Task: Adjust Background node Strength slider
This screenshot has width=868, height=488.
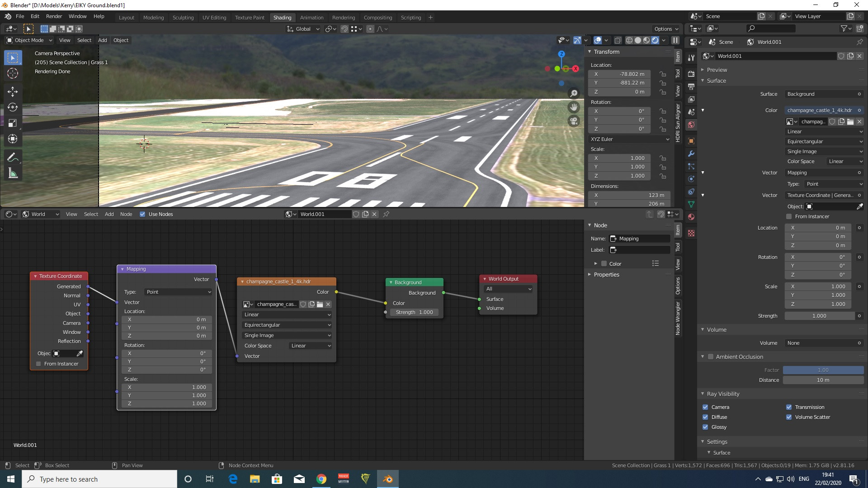Action: [414, 312]
